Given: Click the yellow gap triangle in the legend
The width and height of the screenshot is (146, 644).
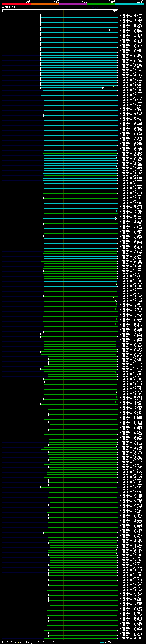Looking at the screenshot, I should (x=19, y=642).
